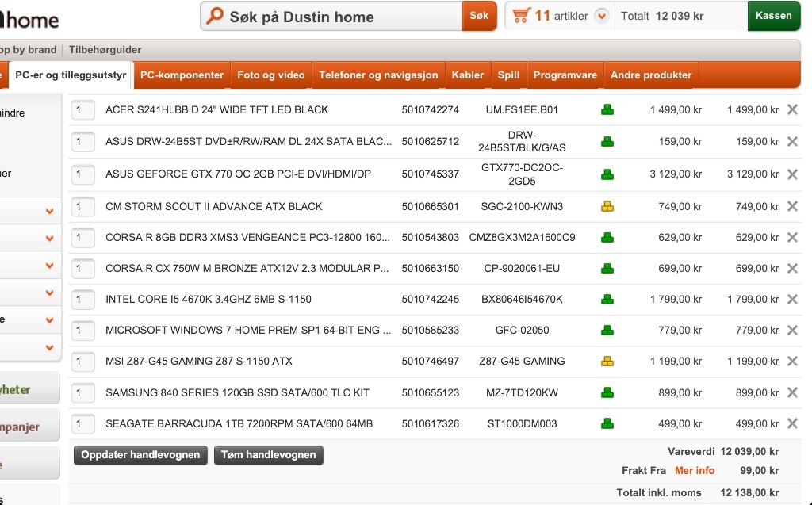
Task: Open the Mer info shipping link
Action: click(695, 470)
